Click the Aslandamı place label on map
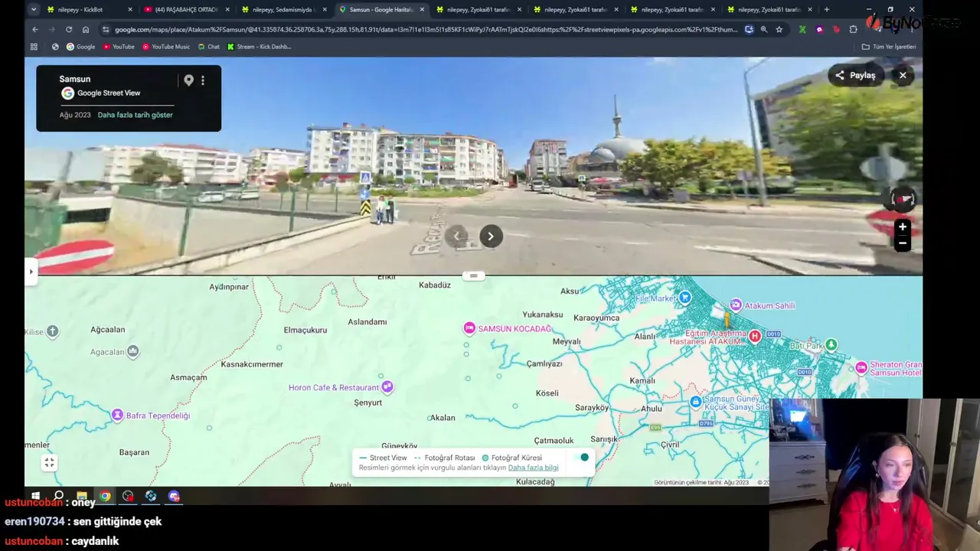 point(367,322)
